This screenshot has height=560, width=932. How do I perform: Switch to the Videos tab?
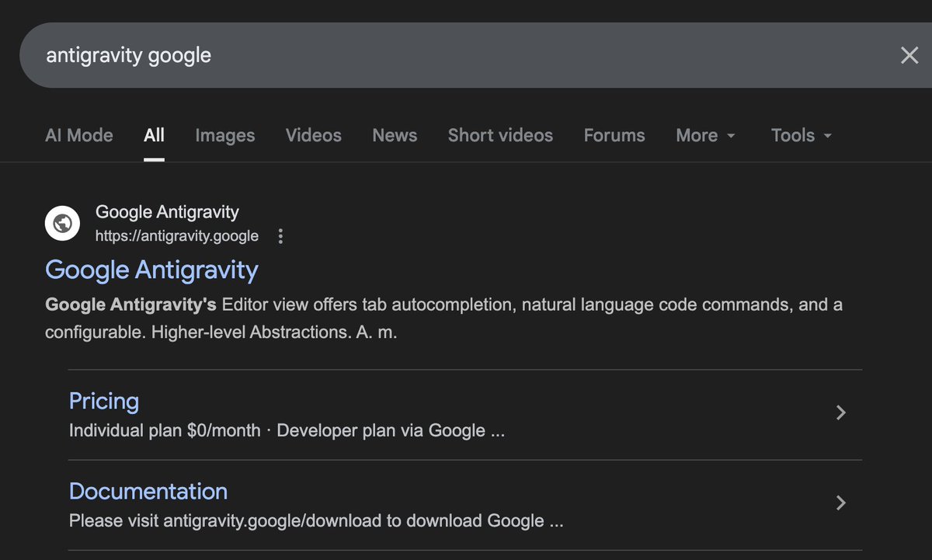coord(313,135)
